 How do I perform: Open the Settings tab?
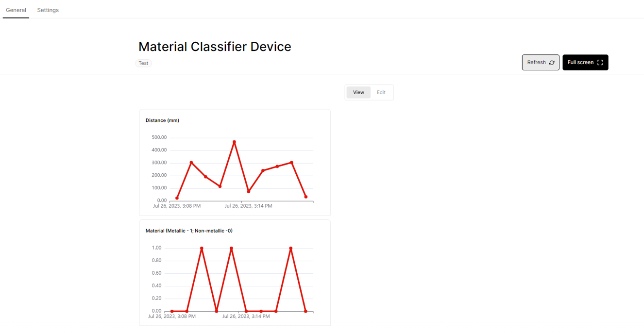(48, 10)
